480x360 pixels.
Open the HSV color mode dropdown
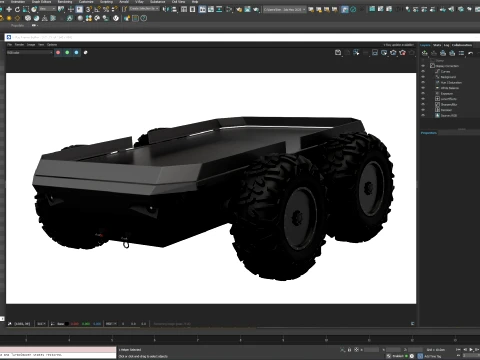click(x=111, y=323)
